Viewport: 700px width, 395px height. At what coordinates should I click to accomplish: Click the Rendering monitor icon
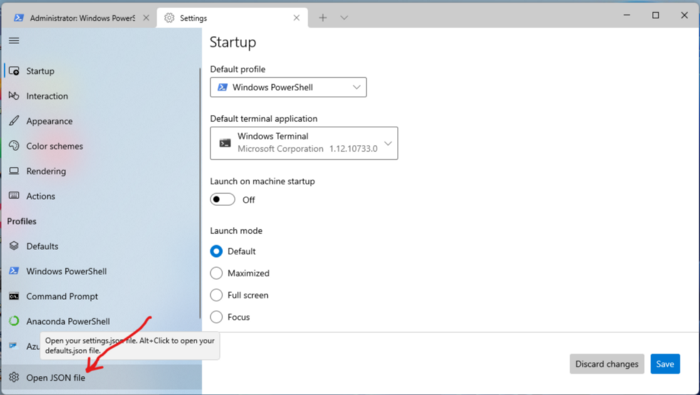point(14,171)
